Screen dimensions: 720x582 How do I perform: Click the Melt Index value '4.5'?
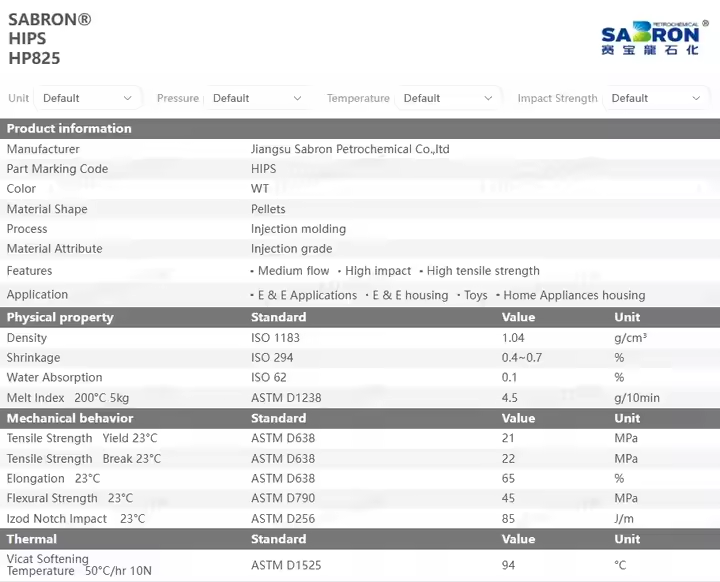tap(510, 398)
